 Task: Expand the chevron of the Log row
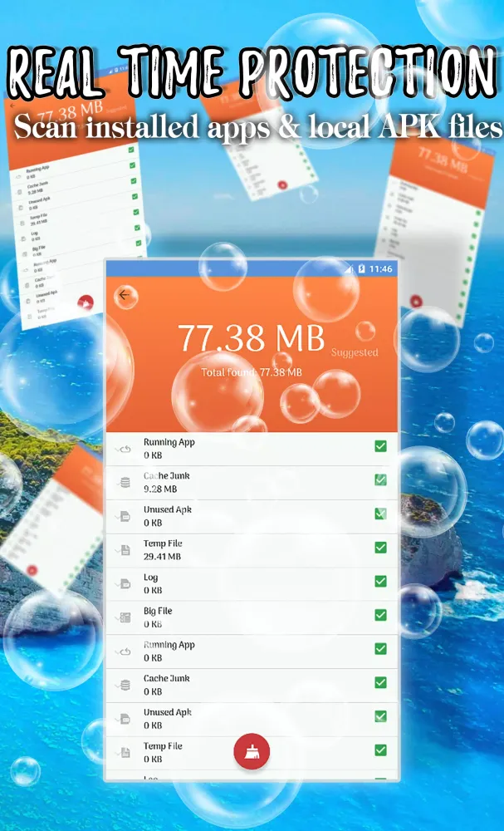coord(117,584)
